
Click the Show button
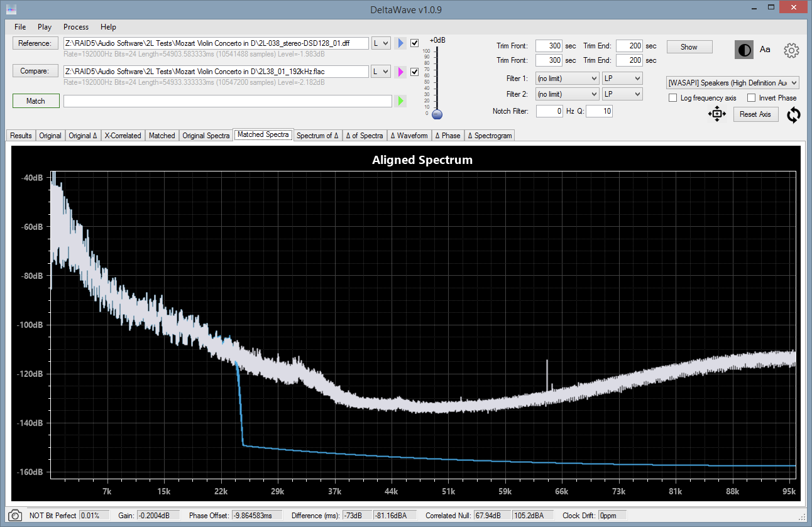(689, 47)
